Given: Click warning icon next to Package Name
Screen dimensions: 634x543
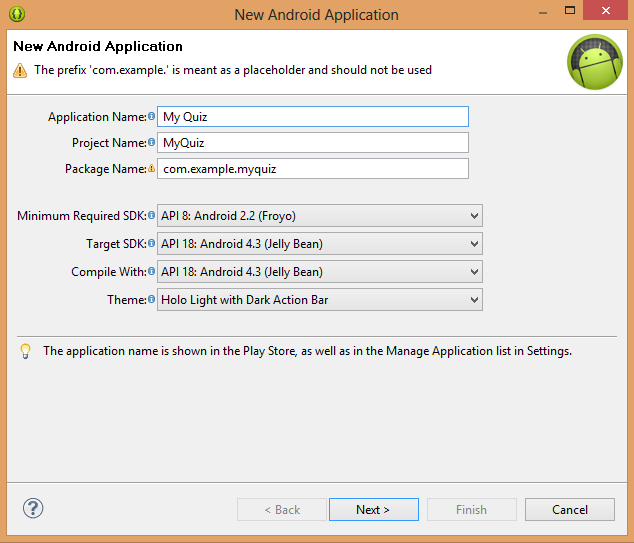Looking at the screenshot, I should point(151,168).
